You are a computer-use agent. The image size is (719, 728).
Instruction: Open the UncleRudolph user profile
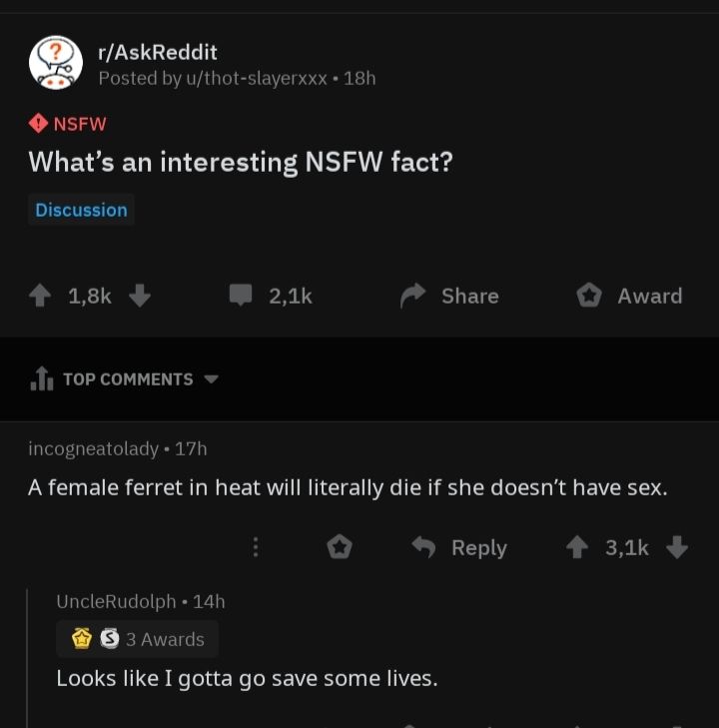[116, 601]
